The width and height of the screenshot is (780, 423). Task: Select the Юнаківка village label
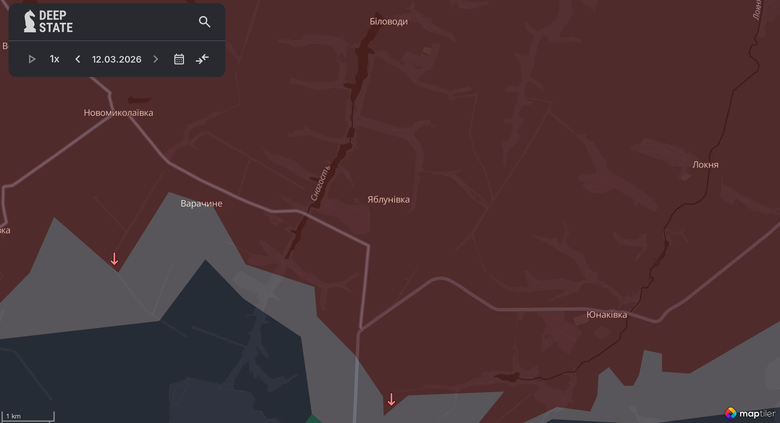coord(606,314)
